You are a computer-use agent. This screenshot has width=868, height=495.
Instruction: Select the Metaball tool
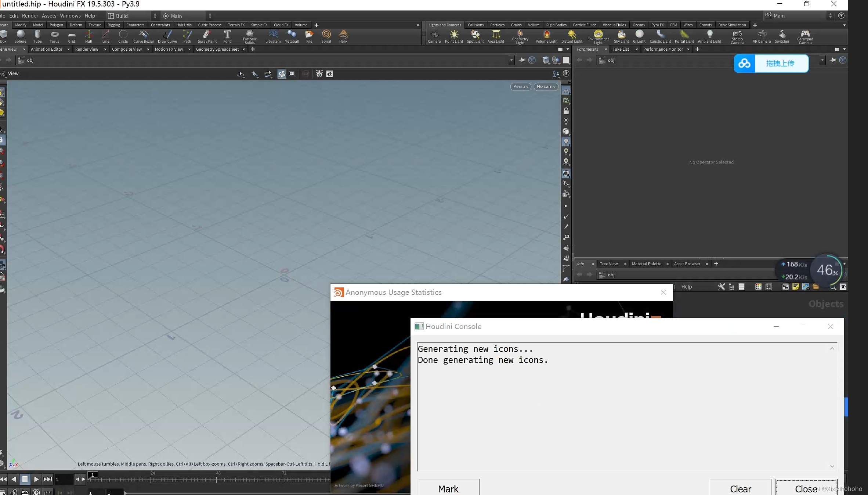tap(292, 36)
